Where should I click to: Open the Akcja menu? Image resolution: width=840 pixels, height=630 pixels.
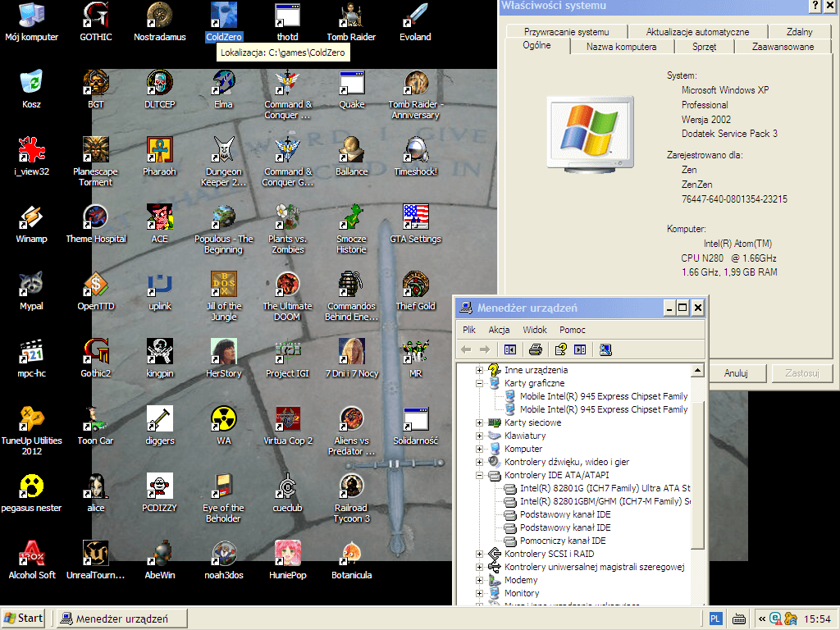[x=499, y=330]
